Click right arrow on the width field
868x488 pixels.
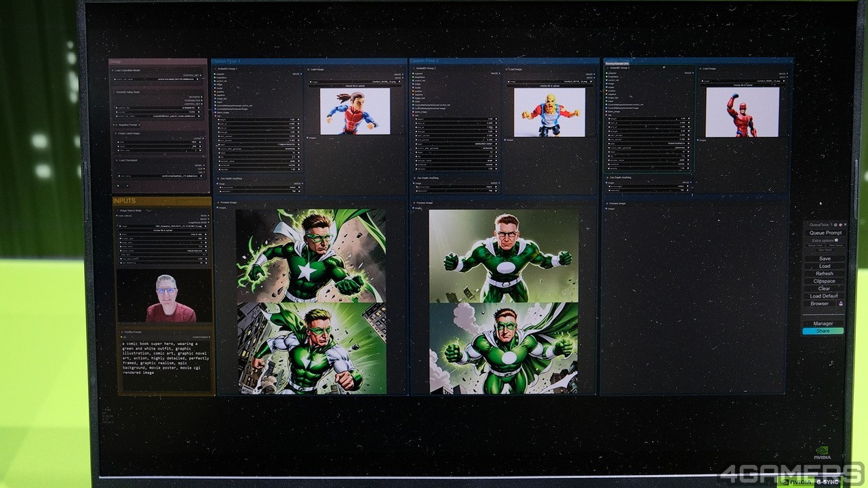(200, 142)
